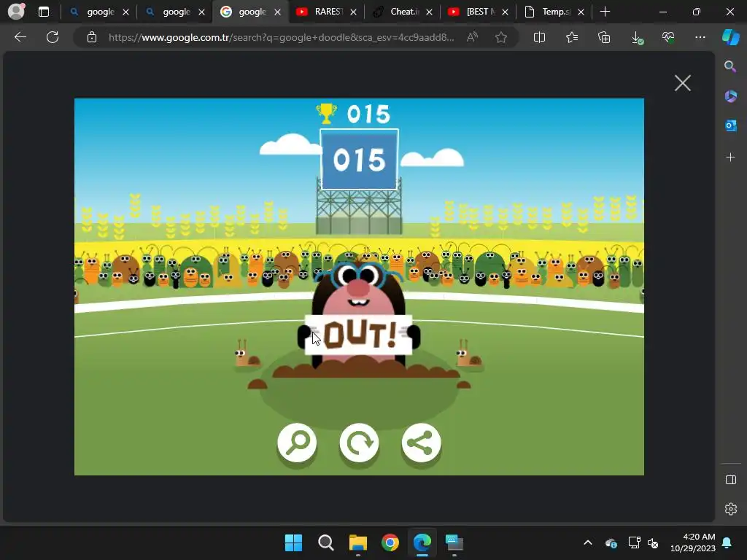747x560 pixels.
Task: Open Settings and more menu
Action: pyautogui.click(x=700, y=37)
